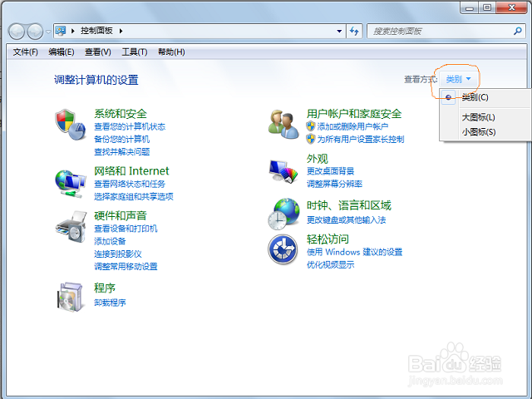Open the 工具(T) menu

(x=135, y=52)
